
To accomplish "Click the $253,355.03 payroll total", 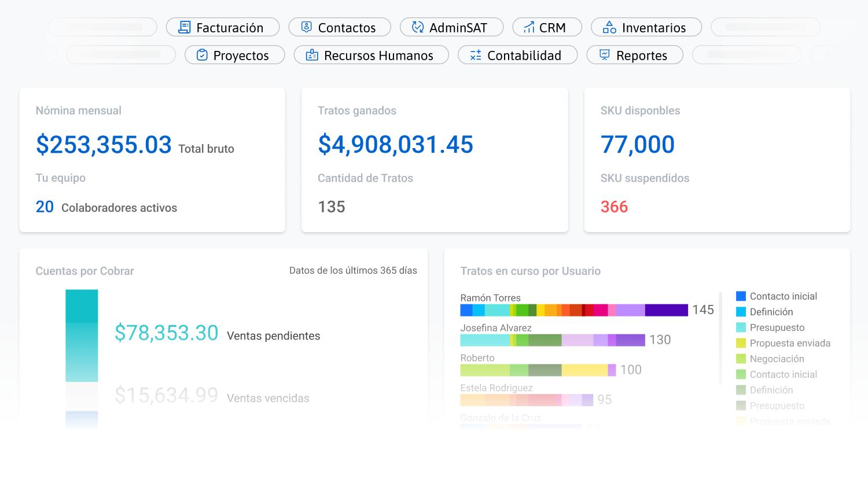I will (x=104, y=145).
